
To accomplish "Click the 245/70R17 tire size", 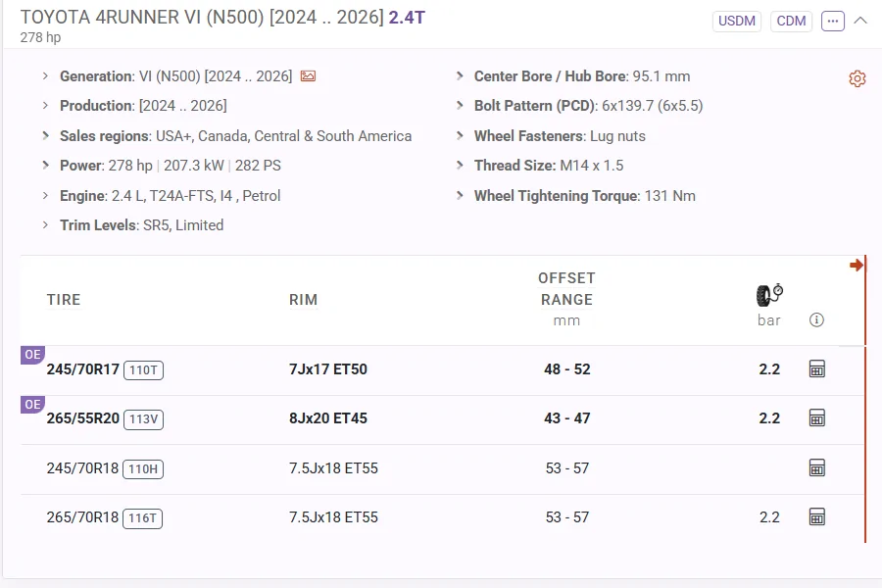I will pos(82,369).
